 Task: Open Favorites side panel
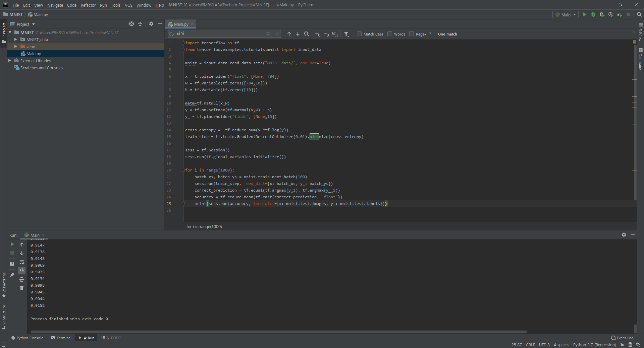[4, 285]
